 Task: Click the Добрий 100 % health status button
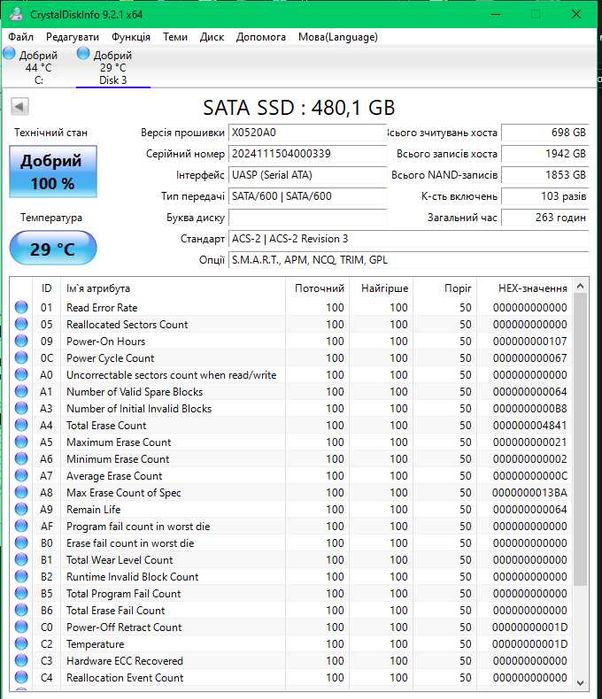click(x=53, y=172)
